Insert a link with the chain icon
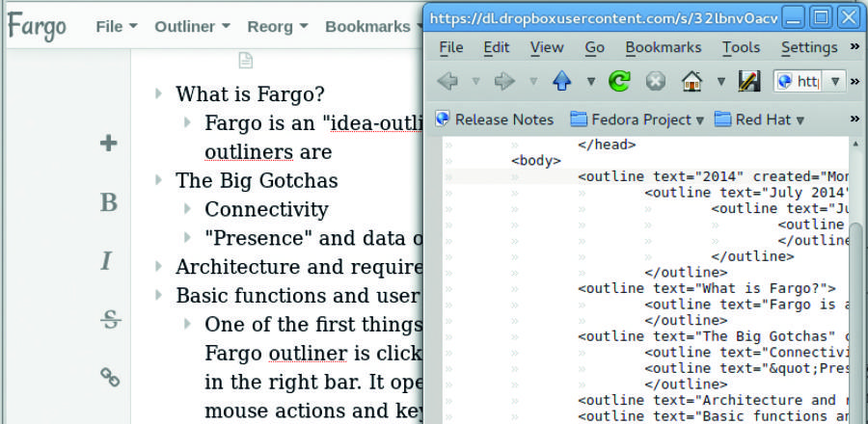This screenshot has width=868, height=424. [110, 377]
